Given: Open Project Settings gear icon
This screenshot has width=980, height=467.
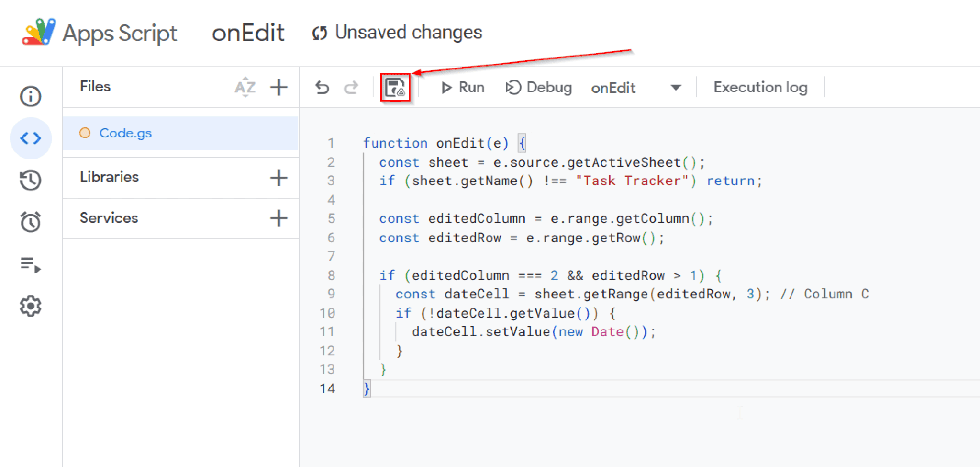Looking at the screenshot, I should click(x=31, y=306).
